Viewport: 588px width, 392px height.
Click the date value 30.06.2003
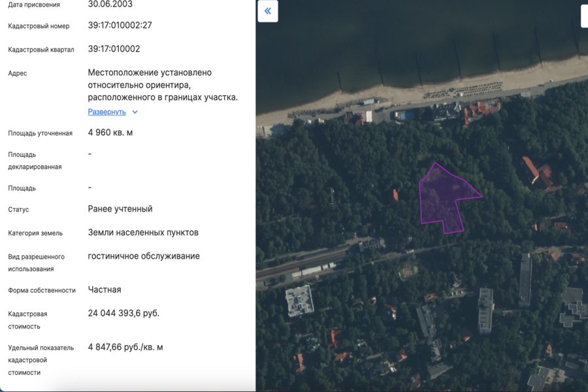(110, 5)
